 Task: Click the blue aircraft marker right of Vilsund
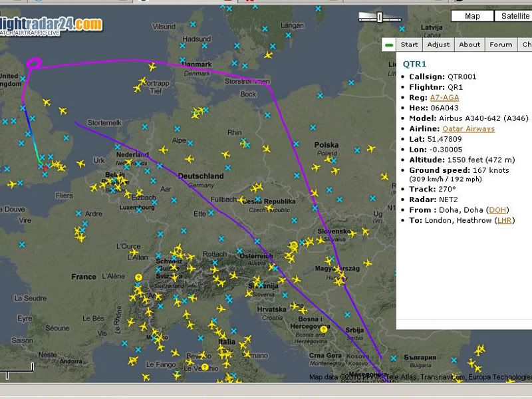193,24
